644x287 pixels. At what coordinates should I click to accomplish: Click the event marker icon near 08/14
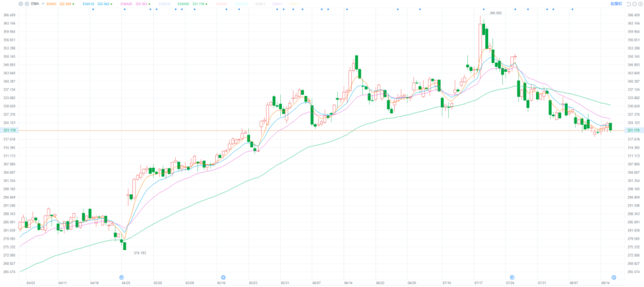(x=614, y=277)
